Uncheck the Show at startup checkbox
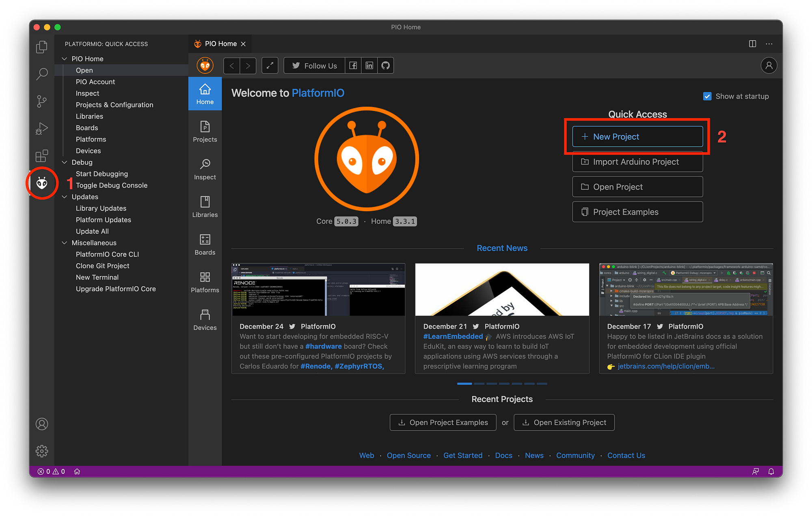Viewport: 812px width, 516px height. 707,97
